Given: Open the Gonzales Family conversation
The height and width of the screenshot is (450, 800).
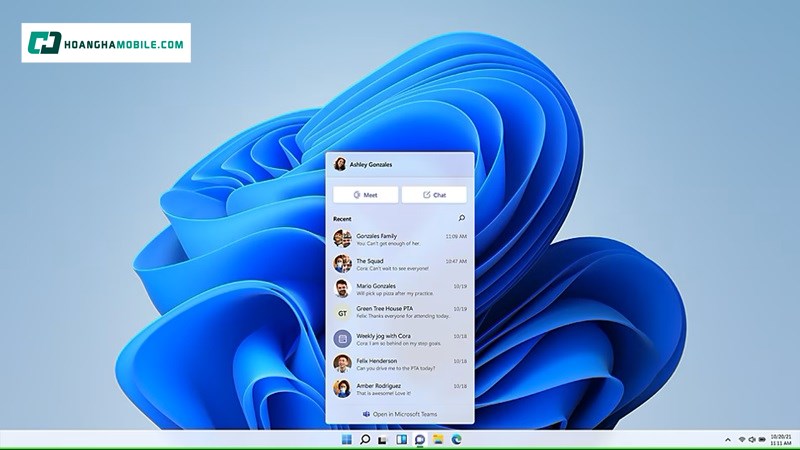Looking at the screenshot, I should point(400,239).
